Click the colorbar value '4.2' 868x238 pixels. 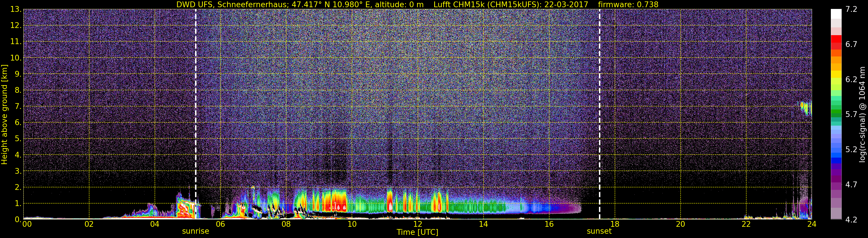coord(851,220)
